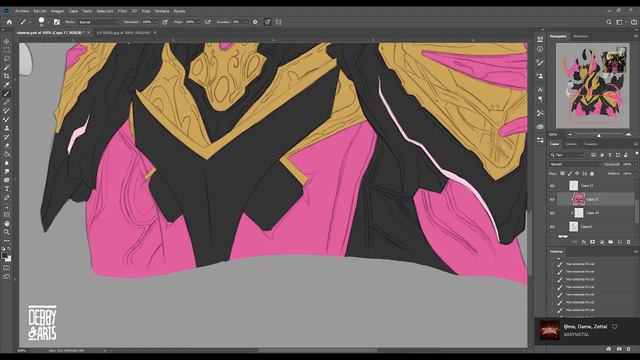
Task: Toggle lock image pixels brush icon
Action: click(570, 173)
